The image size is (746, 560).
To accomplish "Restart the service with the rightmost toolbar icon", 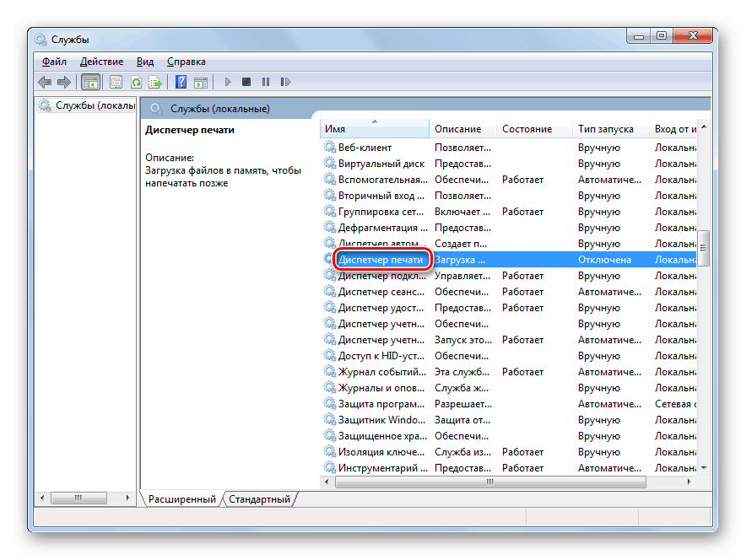I will (x=287, y=82).
